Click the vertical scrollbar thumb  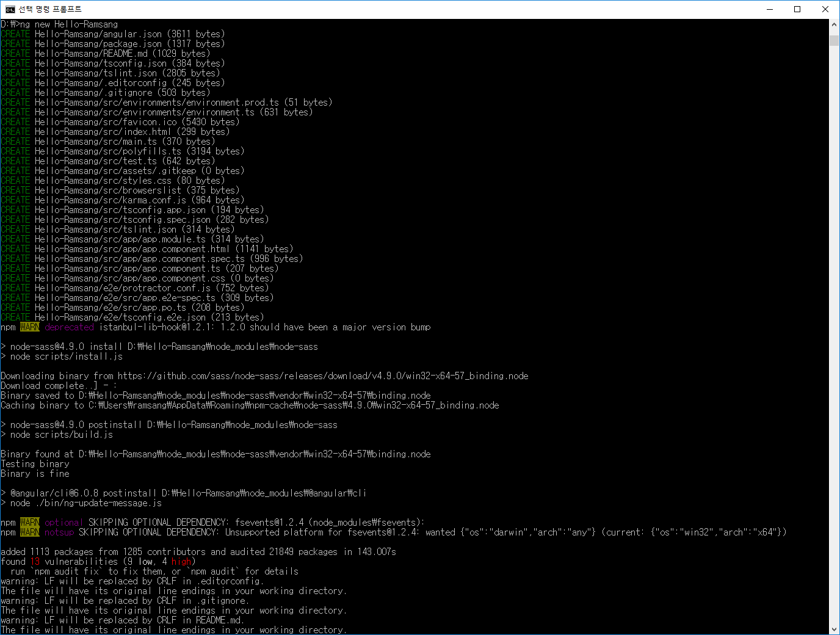[x=834, y=40]
